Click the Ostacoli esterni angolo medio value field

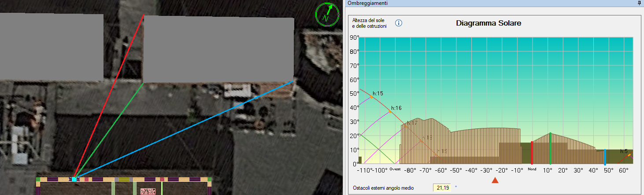click(x=443, y=188)
